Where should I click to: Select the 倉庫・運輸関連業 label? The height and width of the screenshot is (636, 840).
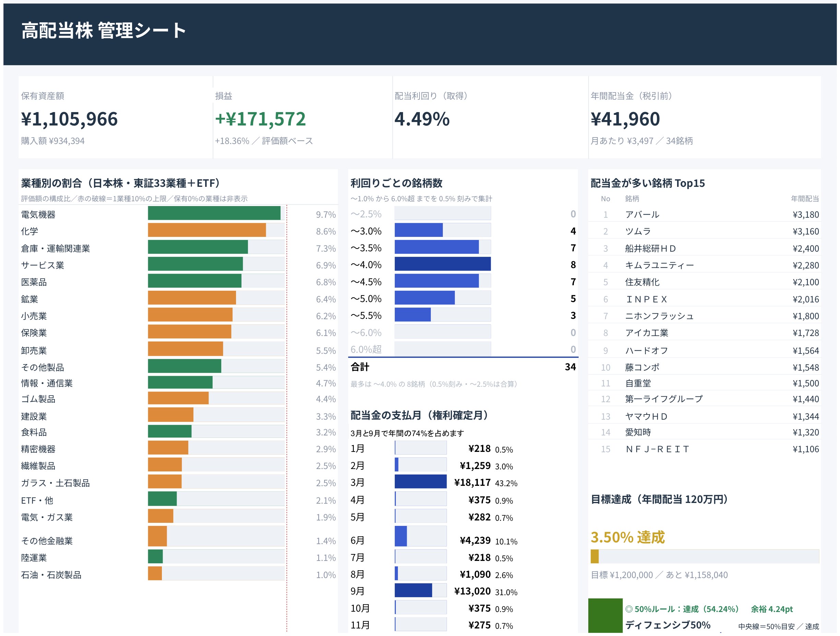56,248
